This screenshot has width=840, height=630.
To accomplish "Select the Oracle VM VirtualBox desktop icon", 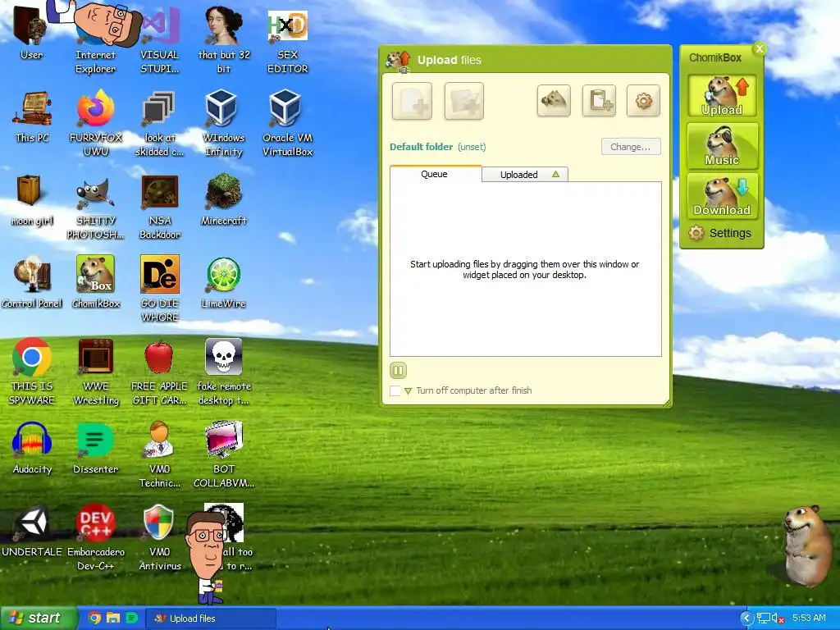I will (x=287, y=123).
